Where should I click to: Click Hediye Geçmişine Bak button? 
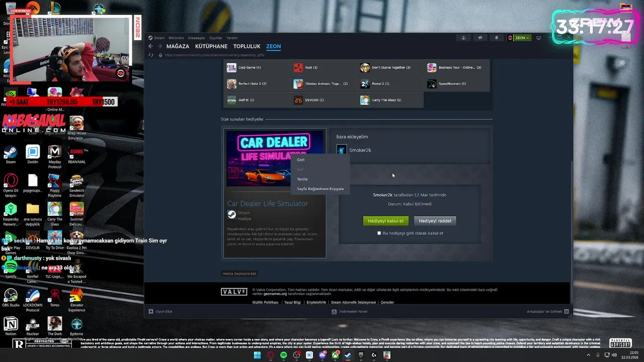(x=240, y=274)
